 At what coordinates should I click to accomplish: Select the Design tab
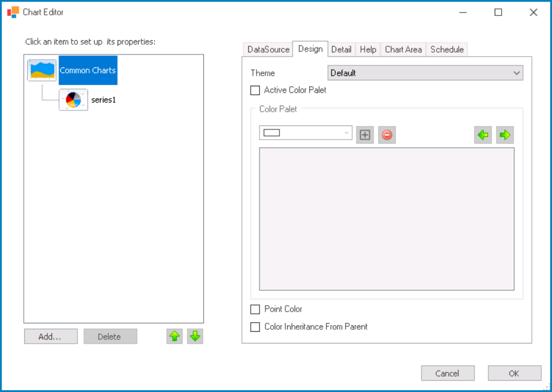[x=310, y=48]
